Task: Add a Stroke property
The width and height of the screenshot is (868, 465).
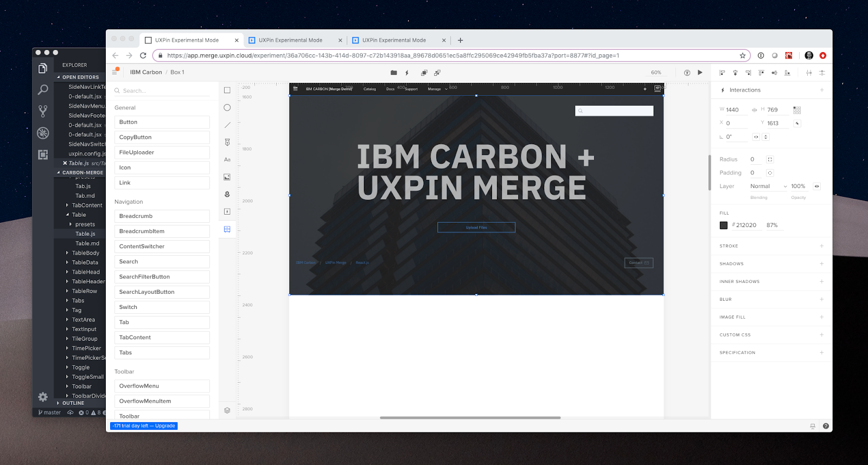Action: click(822, 246)
